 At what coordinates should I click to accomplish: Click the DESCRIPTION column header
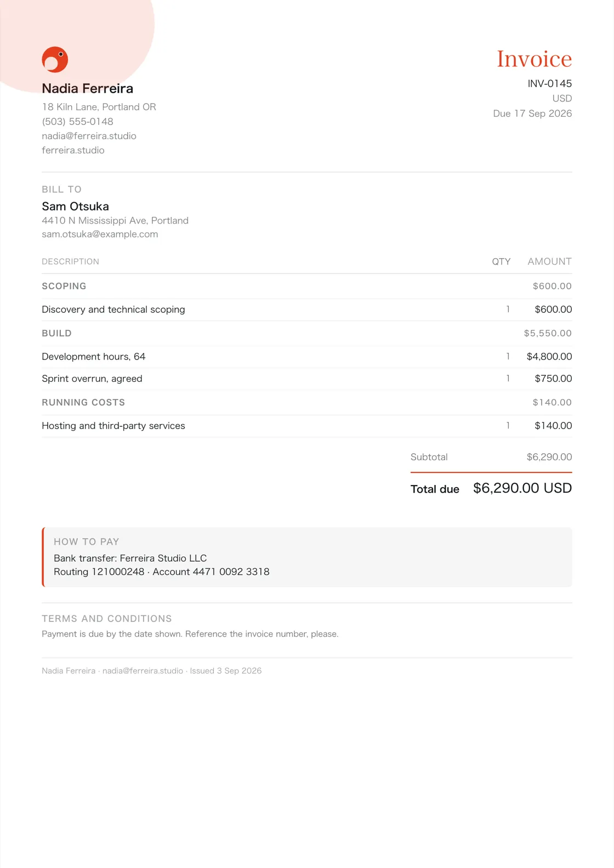70,261
